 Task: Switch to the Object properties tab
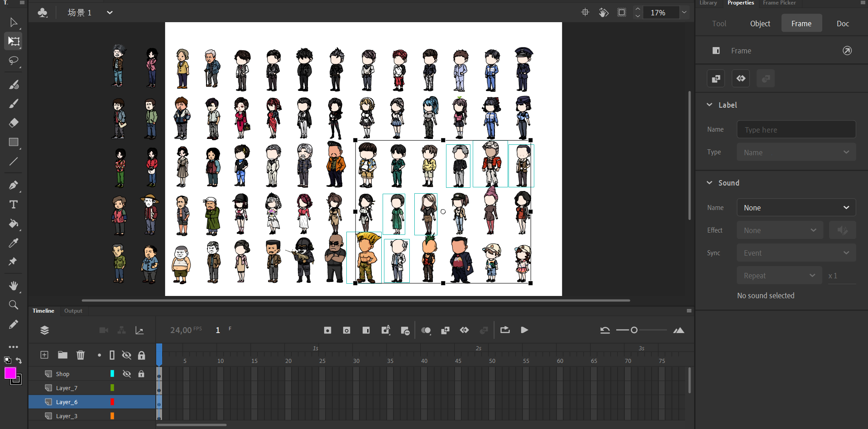(x=760, y=24)
